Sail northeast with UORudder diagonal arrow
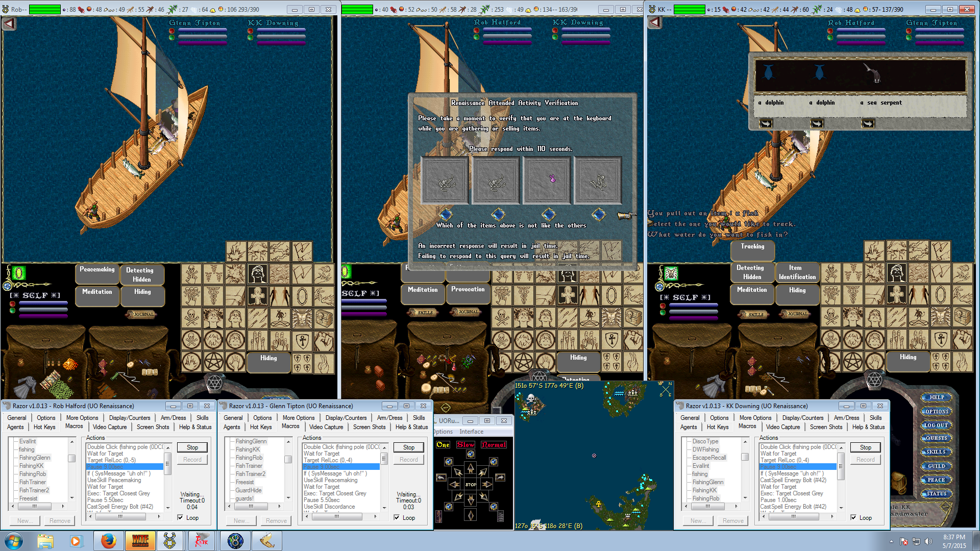The image size is (980, 551). 483,472
